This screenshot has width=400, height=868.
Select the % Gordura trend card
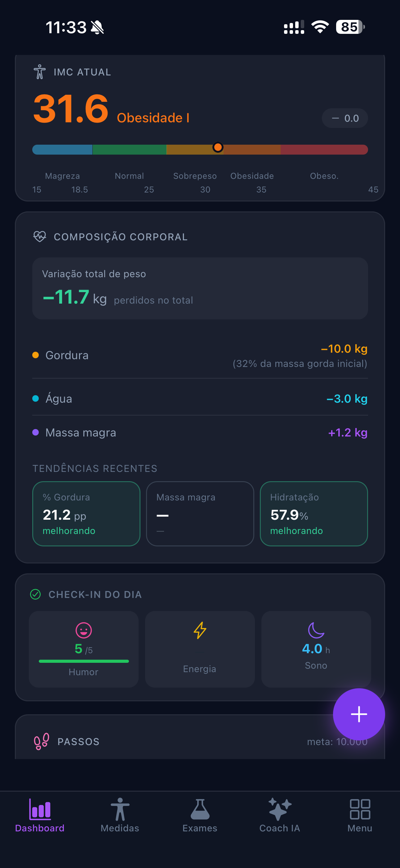click(x=86, y=513)
